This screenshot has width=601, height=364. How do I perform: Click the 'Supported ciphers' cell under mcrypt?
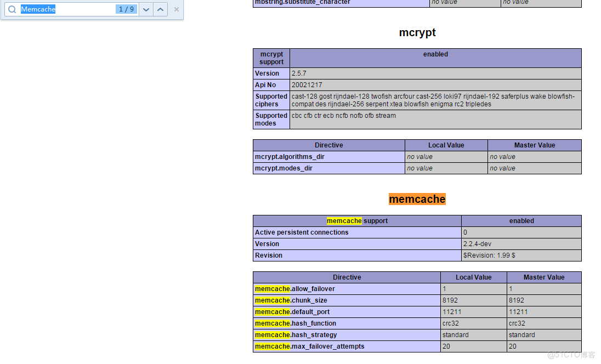point(271,100)
